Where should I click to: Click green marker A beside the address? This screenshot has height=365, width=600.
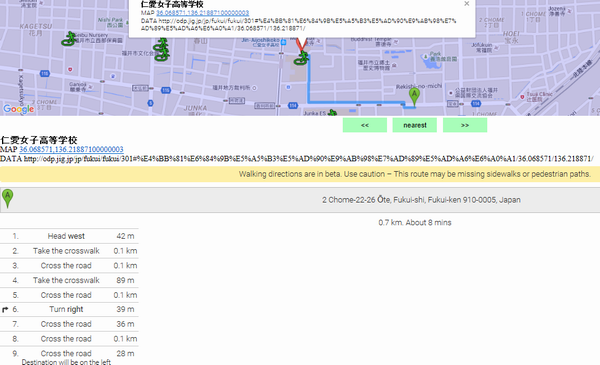tap(7, 199)
